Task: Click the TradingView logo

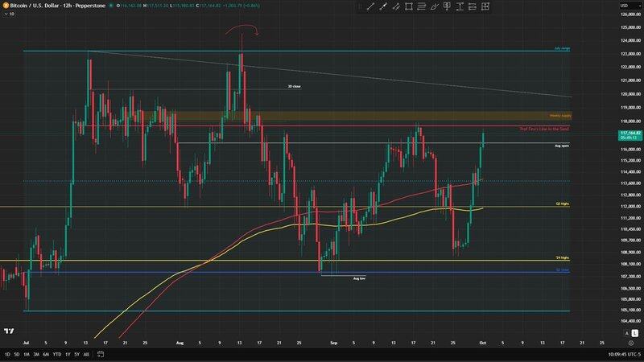Action: tap(8, 331)
